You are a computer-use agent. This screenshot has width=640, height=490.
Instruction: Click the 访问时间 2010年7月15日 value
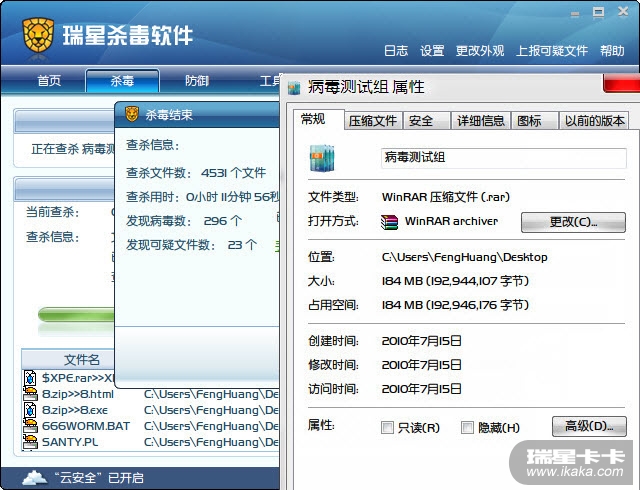point(422,388)
